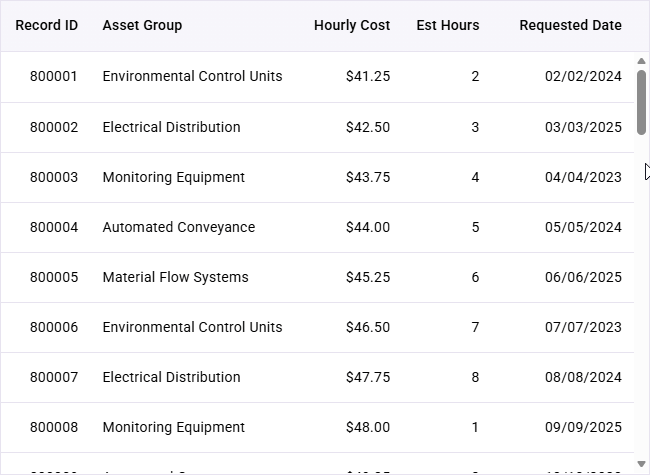Click the scrollbar track below the thumb
The height and width of the screenshot is (475, 650).
tap(641, 296)
